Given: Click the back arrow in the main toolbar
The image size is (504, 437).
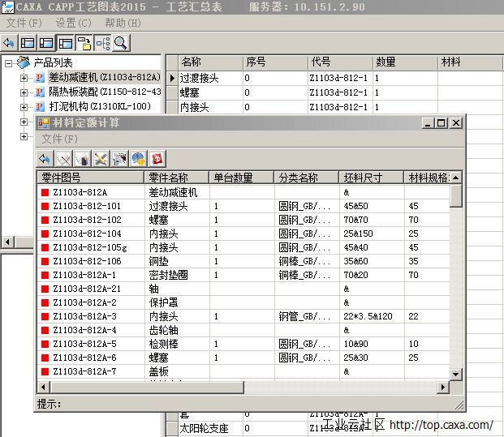Looking at the screenshot, I should click(x=9, y=42).
